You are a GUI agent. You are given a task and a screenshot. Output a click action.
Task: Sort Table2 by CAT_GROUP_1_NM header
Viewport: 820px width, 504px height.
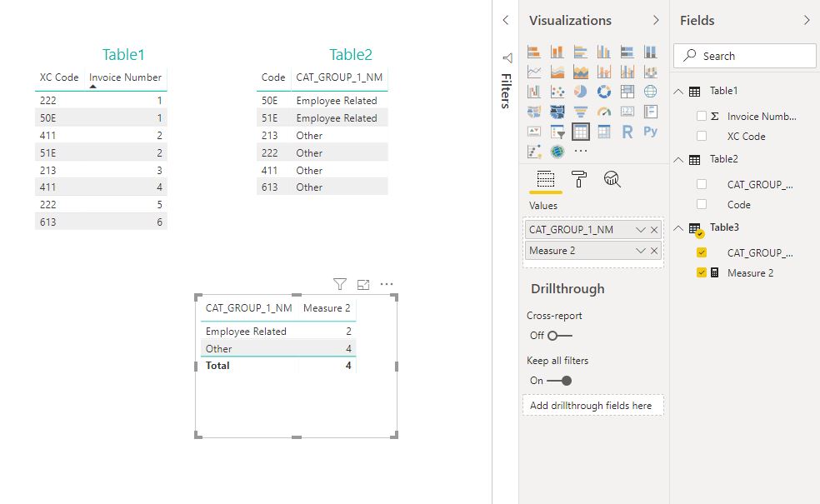pyautogui.click(x=339, y=77)
